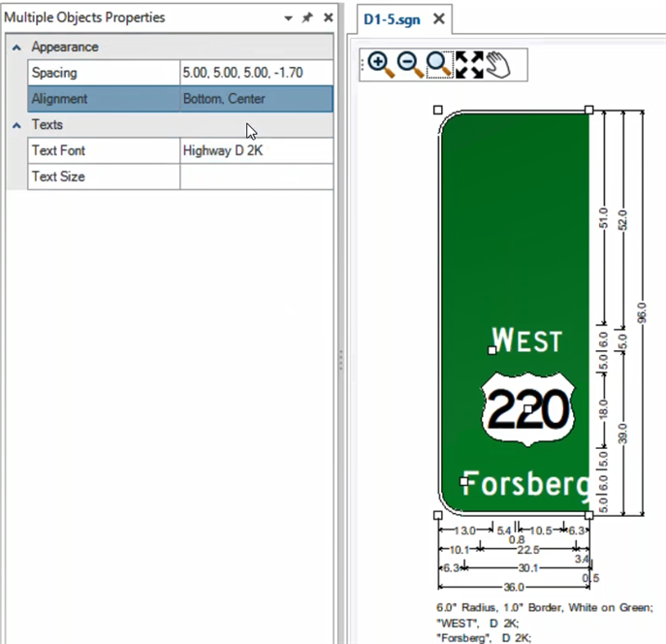The image size is (666, 644).
Task: Click the Multiple Objects Properties panel title
Action: point(84,17)
